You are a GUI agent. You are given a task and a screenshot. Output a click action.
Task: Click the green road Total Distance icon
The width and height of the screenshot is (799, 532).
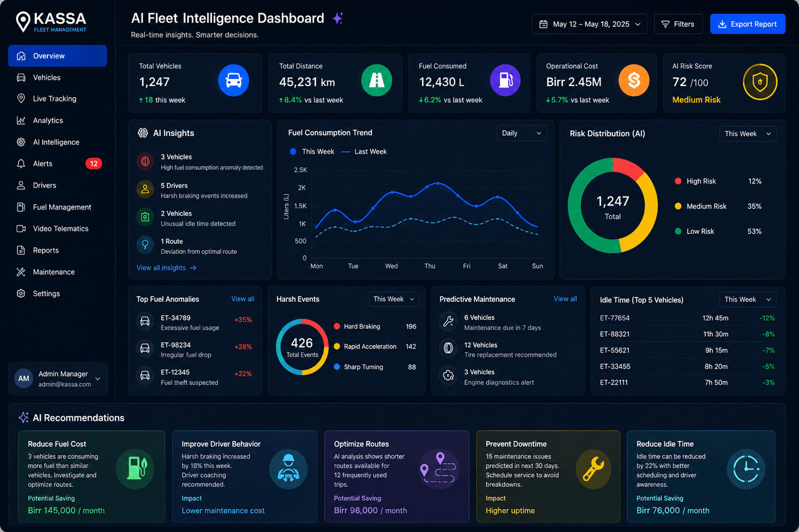tap(376, 80)
